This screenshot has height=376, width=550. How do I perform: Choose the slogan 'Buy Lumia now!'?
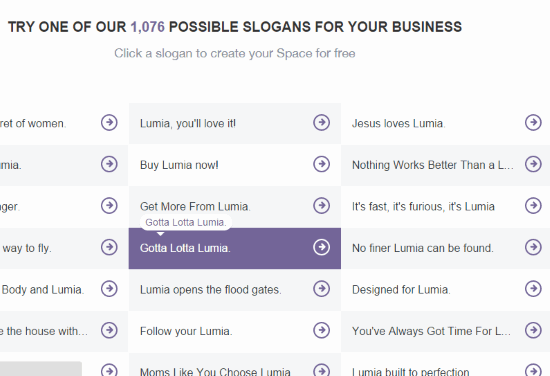pos(179,165)
